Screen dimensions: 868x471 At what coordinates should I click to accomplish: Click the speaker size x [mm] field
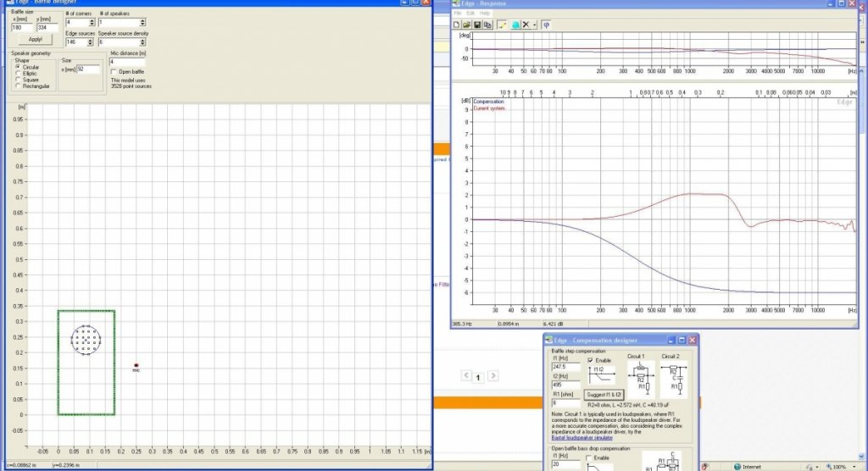[88, 69]
